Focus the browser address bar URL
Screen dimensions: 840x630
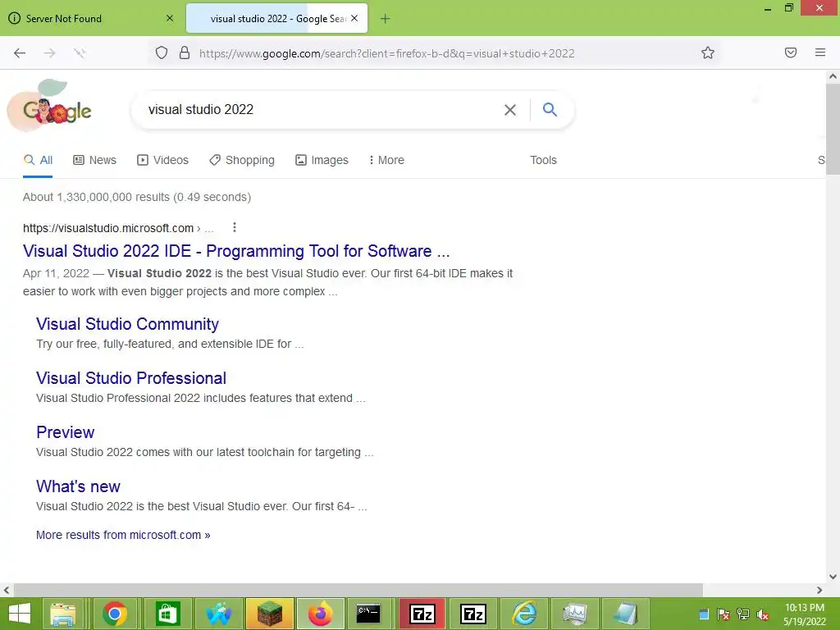pos(387,53)
